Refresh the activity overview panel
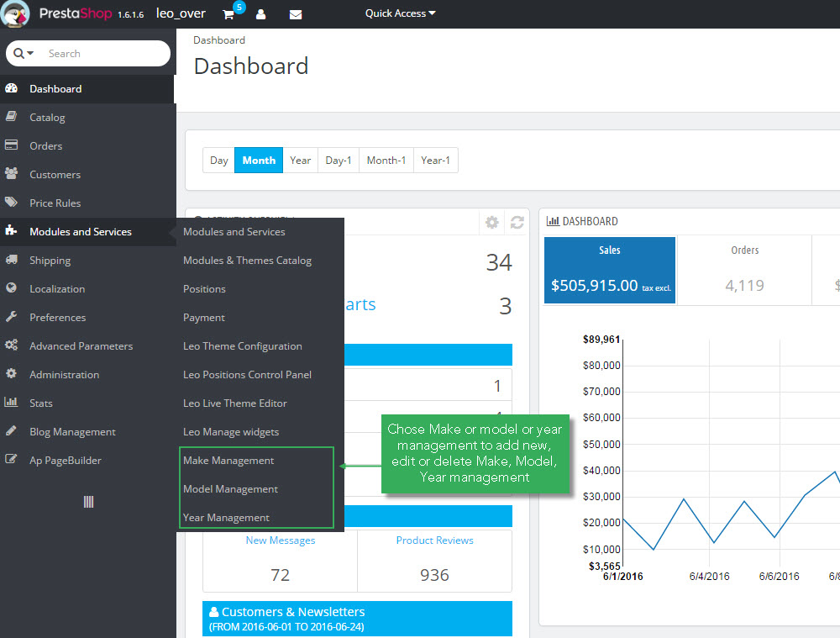Viewport: 840px width, 638px height. tap(517, 222)
